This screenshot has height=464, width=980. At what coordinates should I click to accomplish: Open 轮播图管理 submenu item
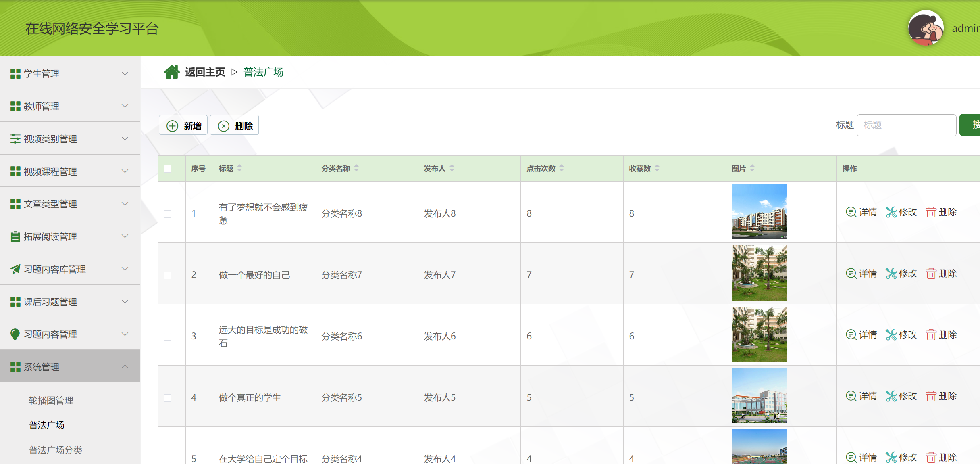click(51, 400)
